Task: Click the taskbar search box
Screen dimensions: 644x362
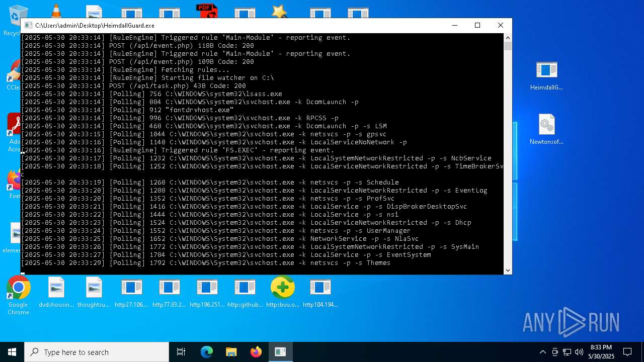Action: point(97,352)
